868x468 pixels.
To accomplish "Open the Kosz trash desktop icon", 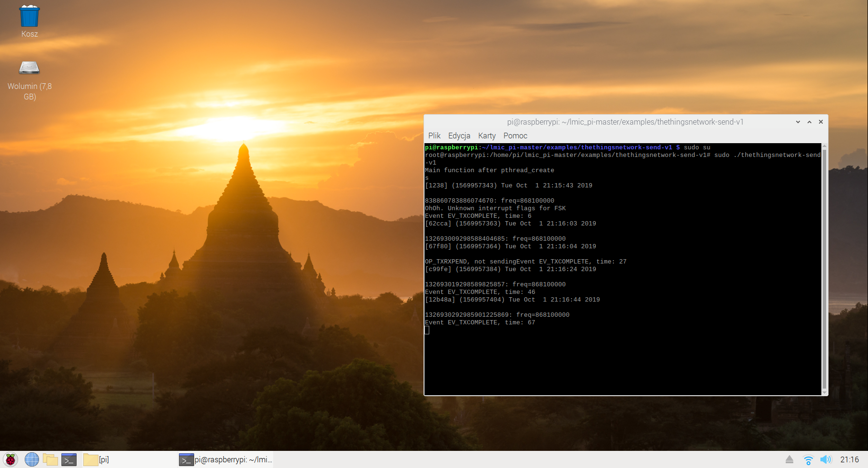I will (x=30, y=21).
